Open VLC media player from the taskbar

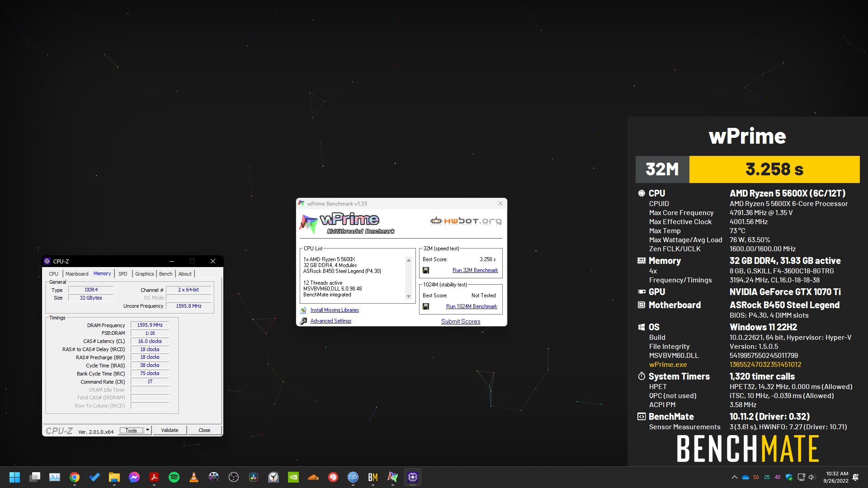(194, 477)
